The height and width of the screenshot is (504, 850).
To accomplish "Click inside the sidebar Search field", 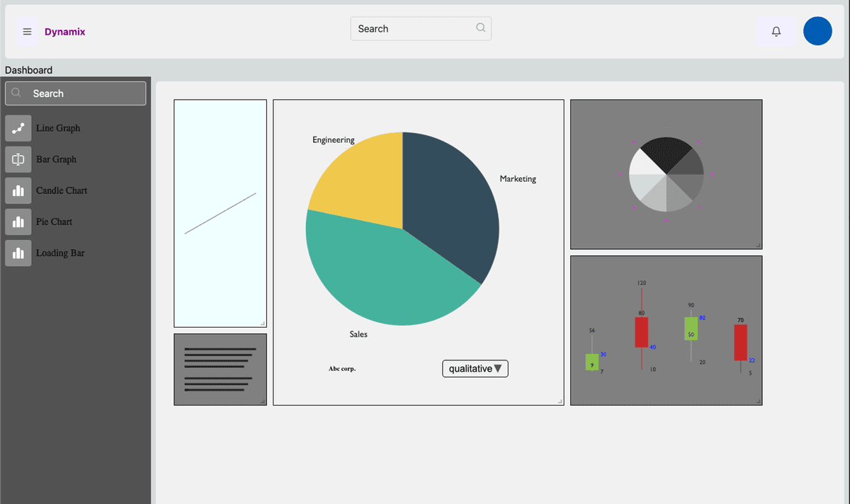I will pos(78,93).
